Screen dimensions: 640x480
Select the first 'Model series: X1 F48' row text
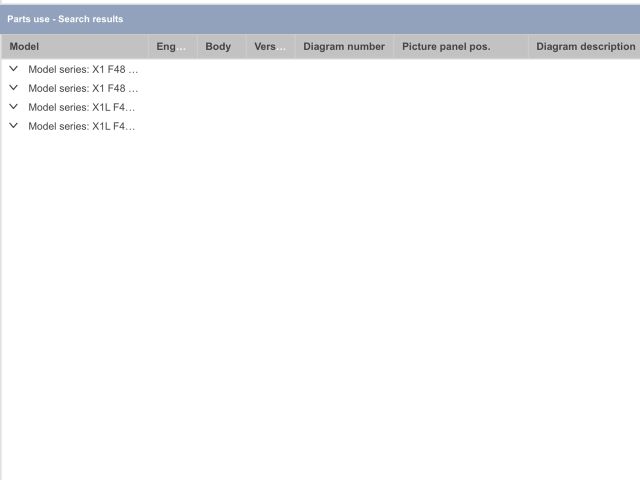point(83,69)
